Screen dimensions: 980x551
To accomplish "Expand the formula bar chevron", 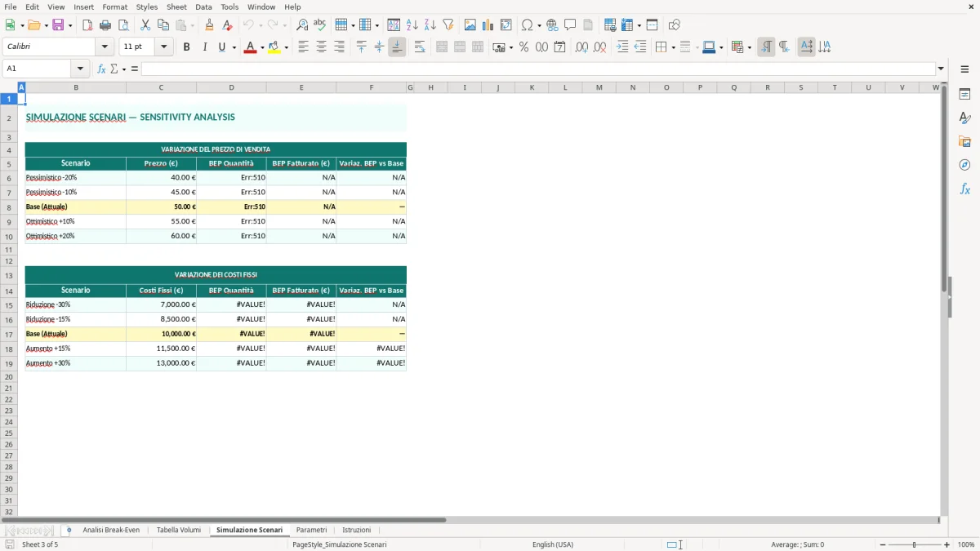I will (942, 69).
